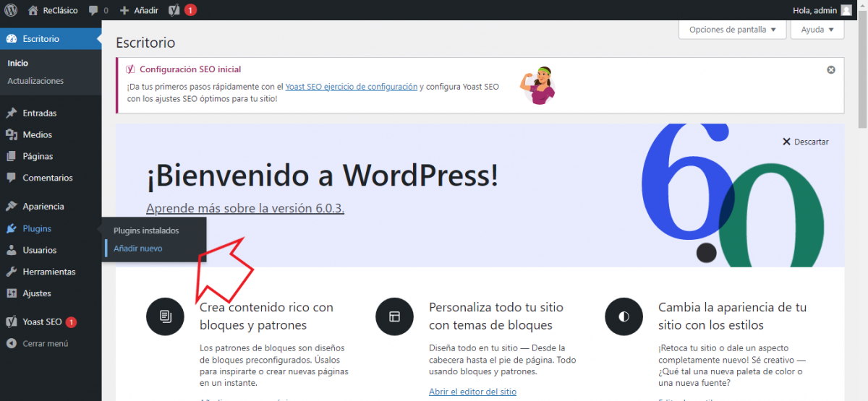
Task: Click the blocks and patterns circle icon
Action: click(x=165, y=316)
